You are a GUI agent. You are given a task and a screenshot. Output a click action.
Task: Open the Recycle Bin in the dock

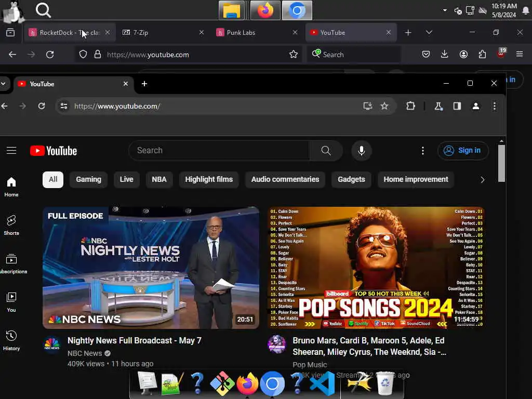click(x=385, y=383)
